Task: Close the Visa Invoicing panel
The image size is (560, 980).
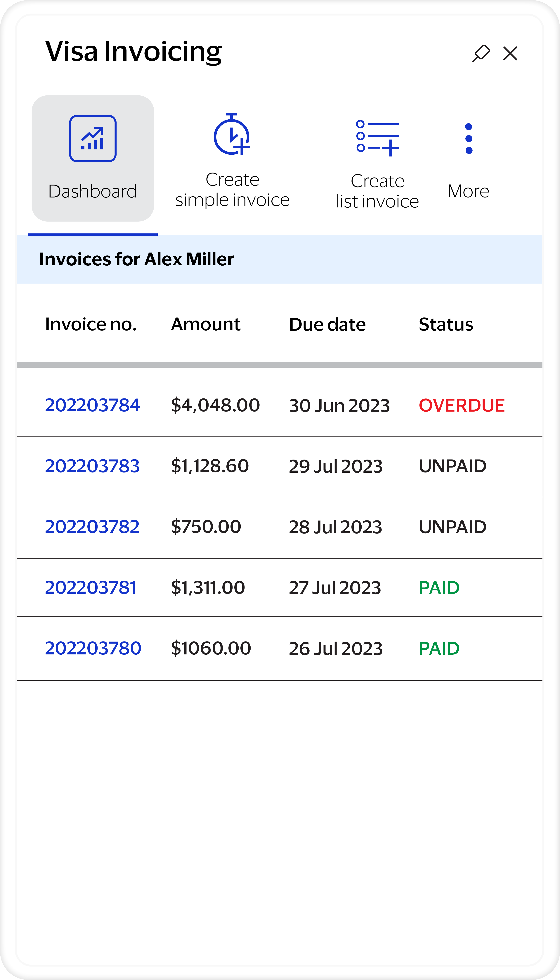Action: pyautogui.click(x=510, y=54)
